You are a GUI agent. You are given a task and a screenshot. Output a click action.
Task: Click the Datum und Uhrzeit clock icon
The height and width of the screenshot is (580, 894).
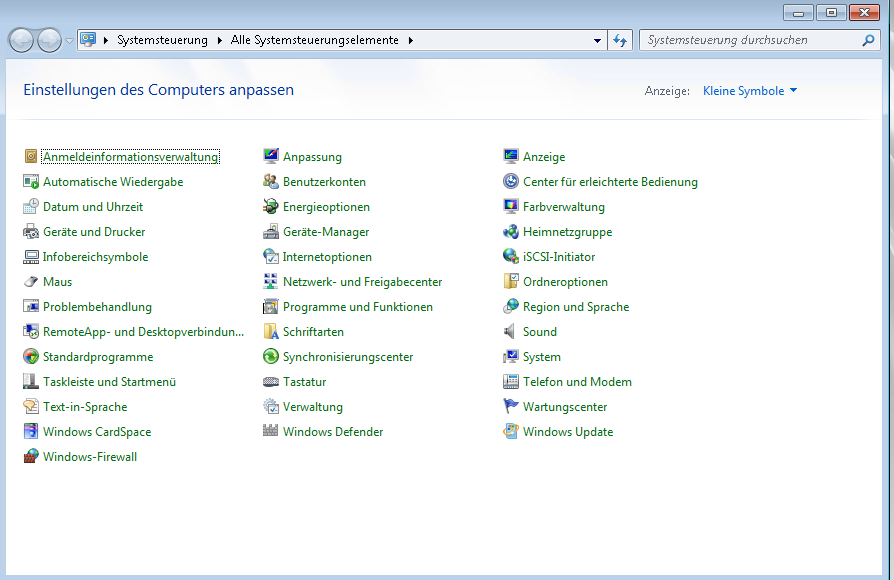coord(31,206)
